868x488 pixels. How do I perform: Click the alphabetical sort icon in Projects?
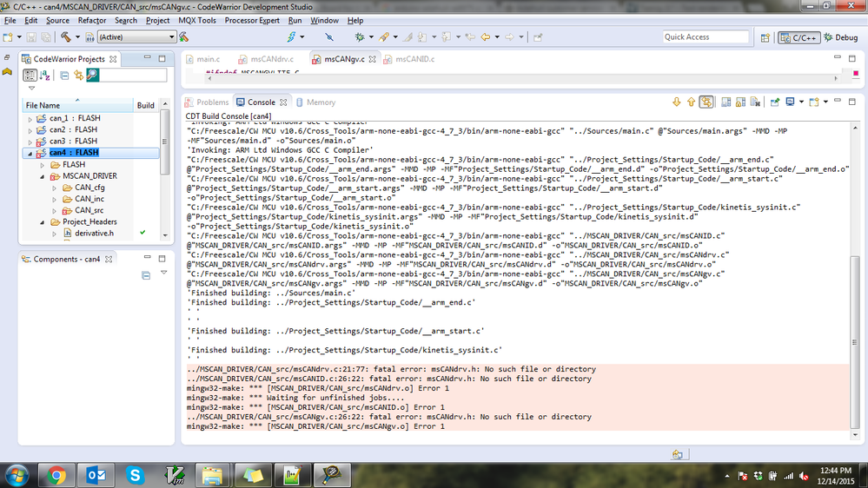[45, 76]
